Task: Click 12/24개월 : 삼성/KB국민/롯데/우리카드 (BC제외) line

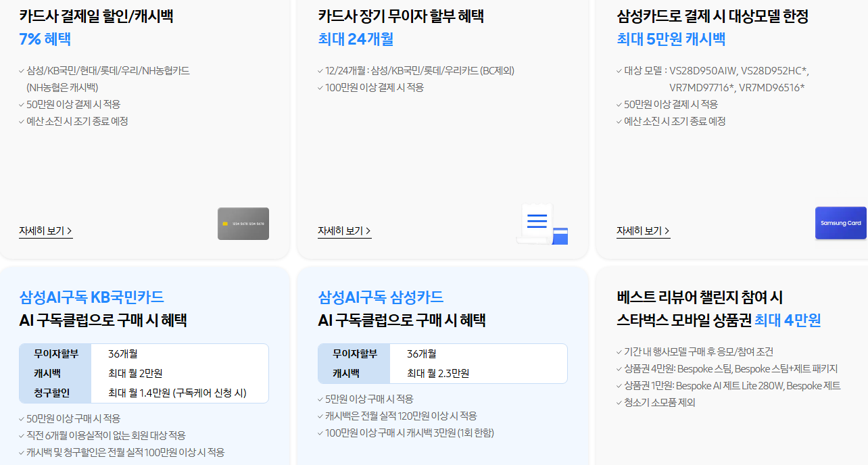Action: click(420, 70)
